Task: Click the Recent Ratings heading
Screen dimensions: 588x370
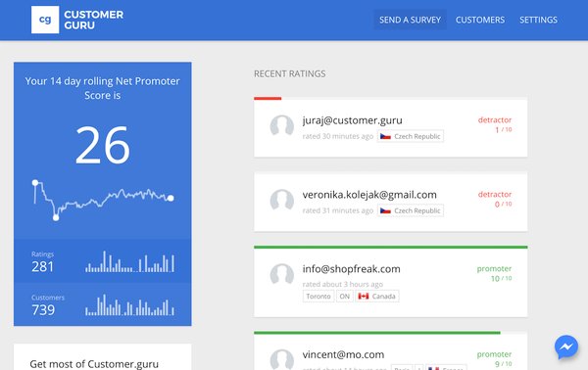Action: (289, 73)
